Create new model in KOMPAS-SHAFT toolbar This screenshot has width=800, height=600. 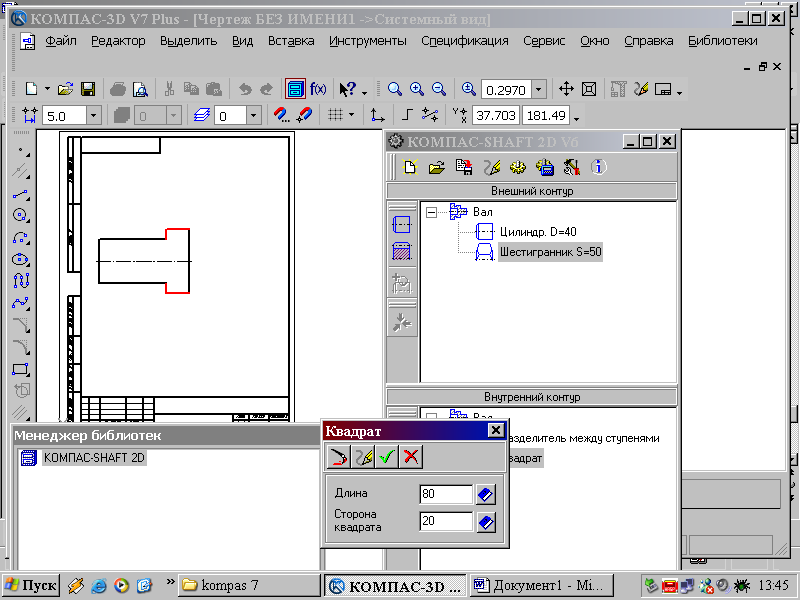(410, 167)
